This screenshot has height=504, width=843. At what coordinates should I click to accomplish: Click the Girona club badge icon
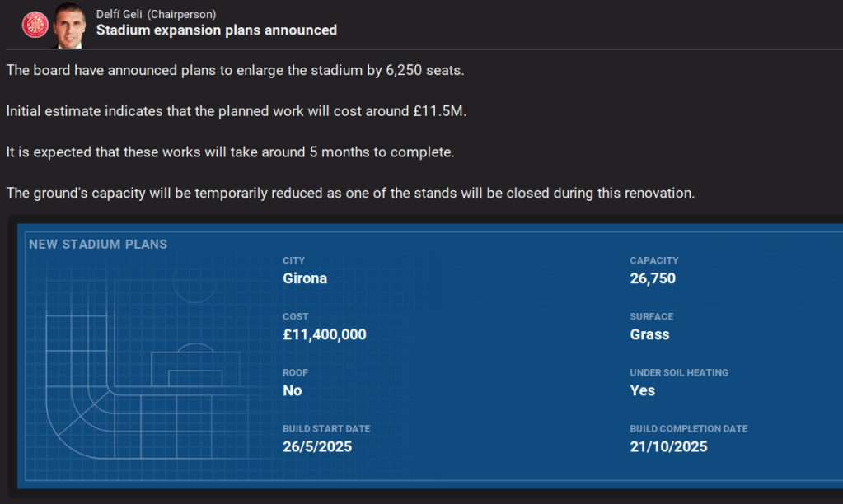[x=35, y=25]
